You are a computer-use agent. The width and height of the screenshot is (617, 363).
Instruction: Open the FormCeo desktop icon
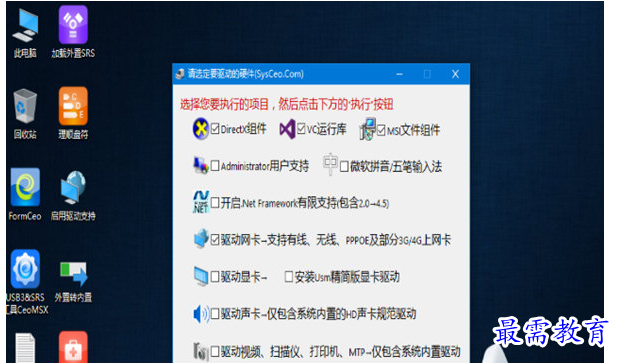click(25, 194)
